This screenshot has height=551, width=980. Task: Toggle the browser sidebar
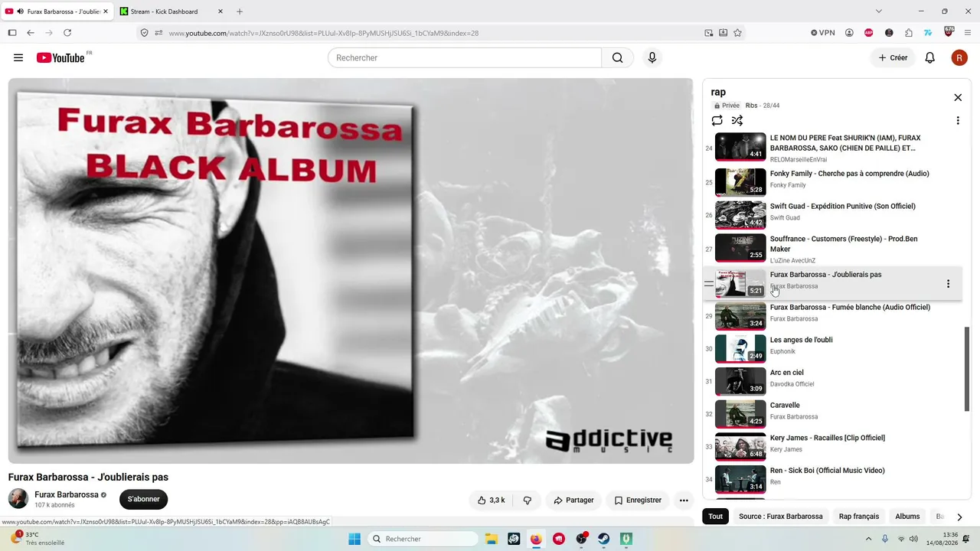[12, 33]
